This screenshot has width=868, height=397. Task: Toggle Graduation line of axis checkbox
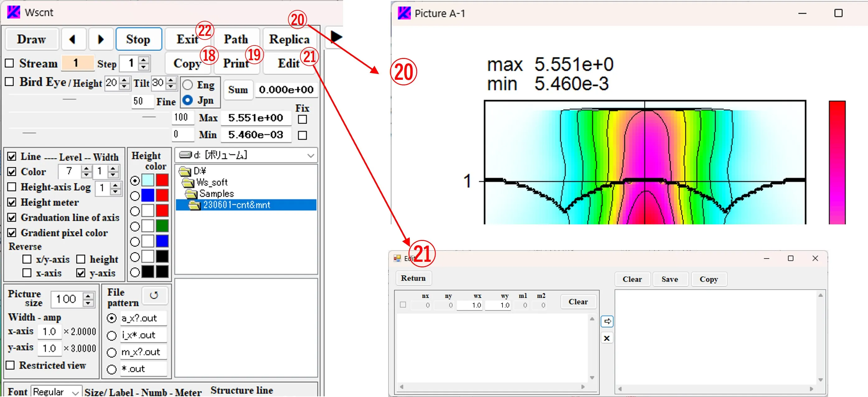12,218
